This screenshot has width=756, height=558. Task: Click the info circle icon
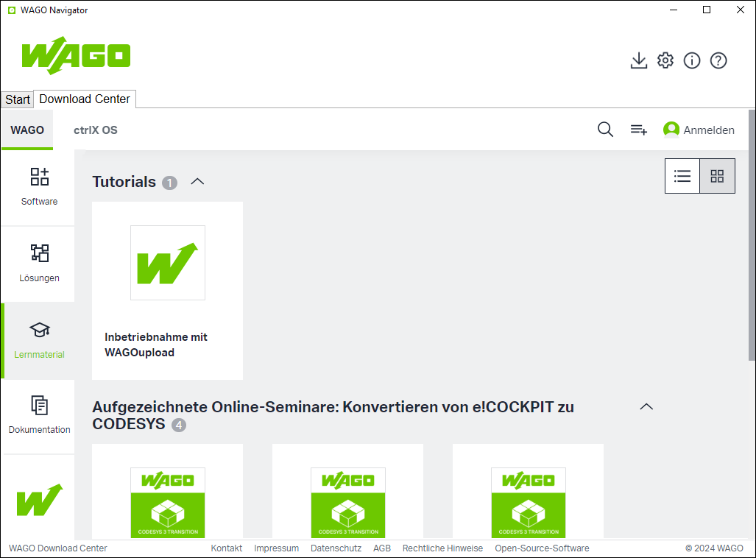coord(692,61)
